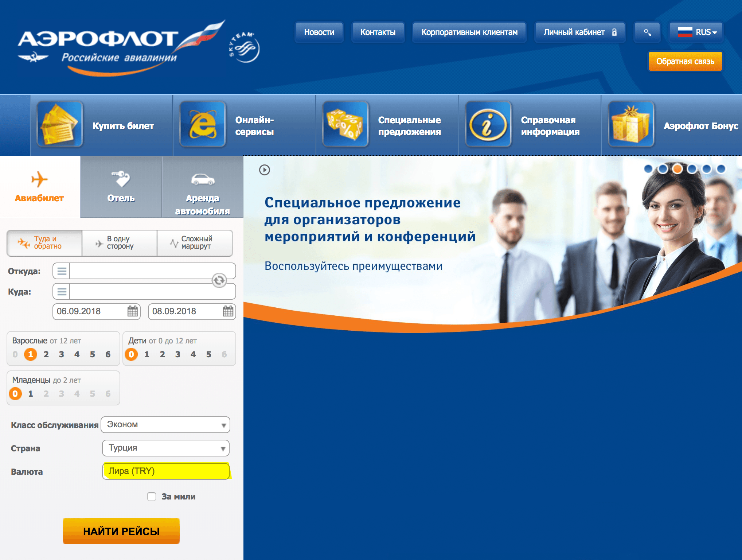The image size is (742, 560).
Task: Click the return date field 08.09.2018
Action: click(x=192, y=311)
